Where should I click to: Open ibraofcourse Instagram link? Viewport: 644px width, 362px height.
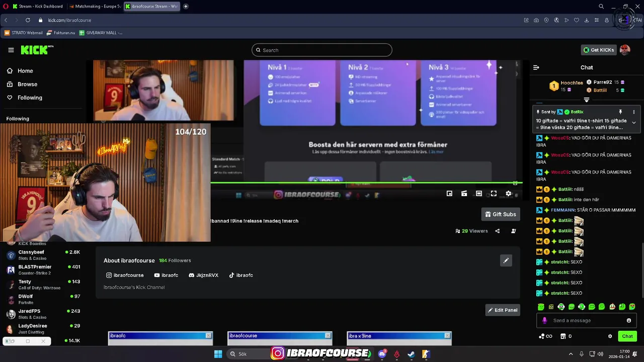(125, 275)
